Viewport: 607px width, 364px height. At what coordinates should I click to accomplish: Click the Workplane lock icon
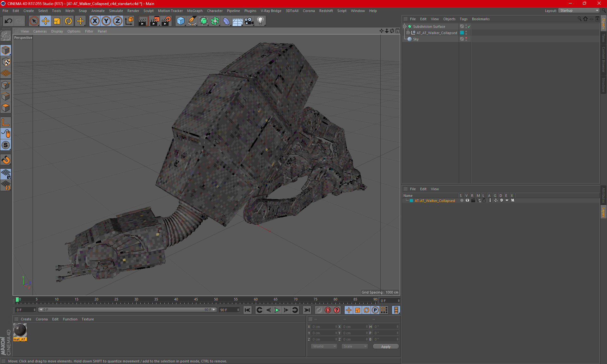[6, 174]
